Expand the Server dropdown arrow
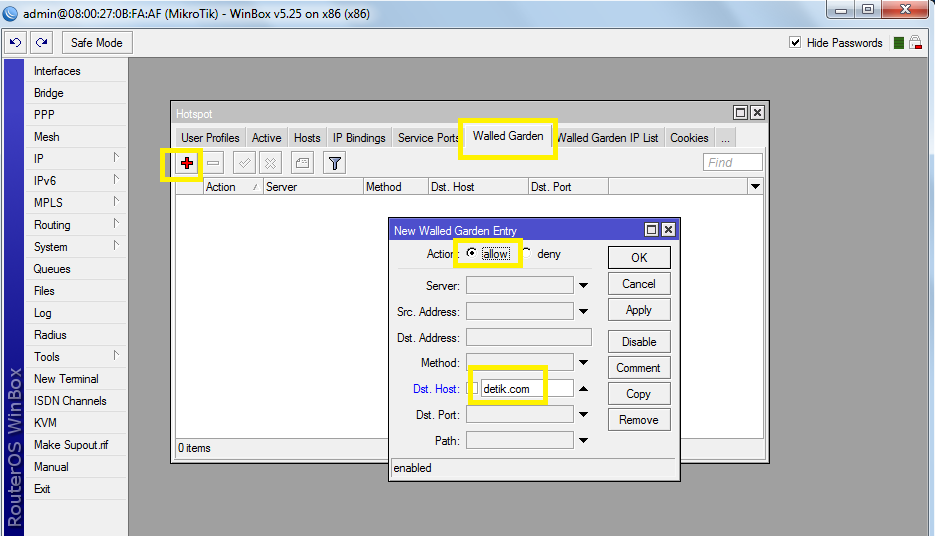 583,286
